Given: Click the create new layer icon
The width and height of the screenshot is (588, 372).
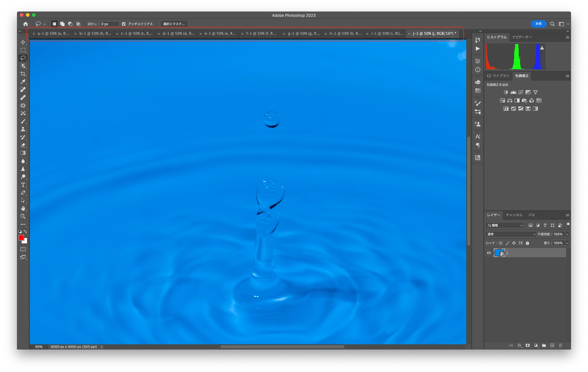Looking at the screenshot, I should coord(552,345).
